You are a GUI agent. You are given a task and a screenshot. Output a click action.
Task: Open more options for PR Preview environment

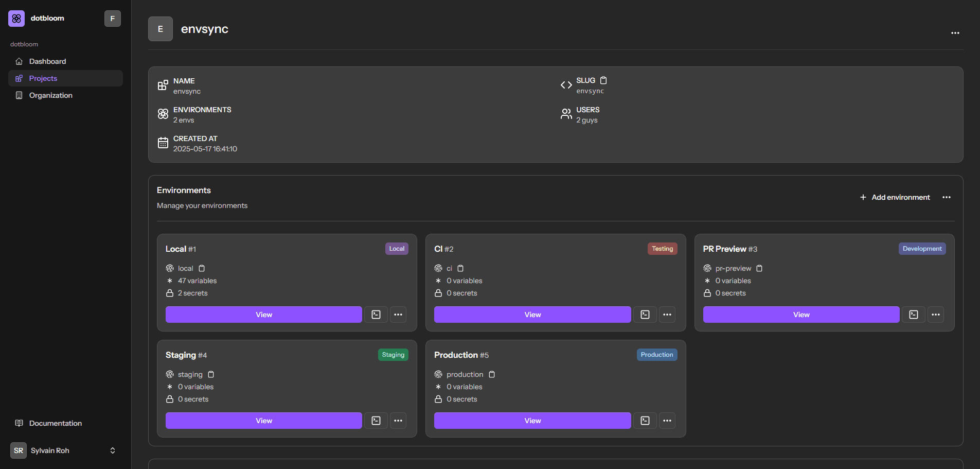[936, 315]
